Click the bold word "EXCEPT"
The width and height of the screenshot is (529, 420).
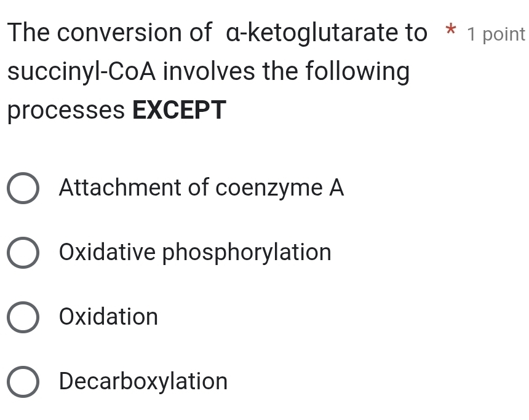coord(178,111)
